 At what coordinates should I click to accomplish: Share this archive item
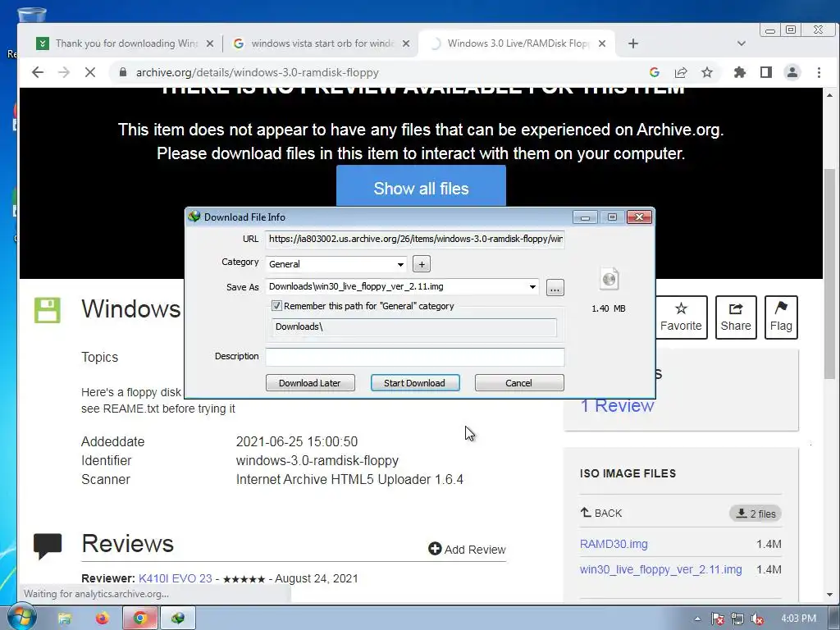pos(736,317)
